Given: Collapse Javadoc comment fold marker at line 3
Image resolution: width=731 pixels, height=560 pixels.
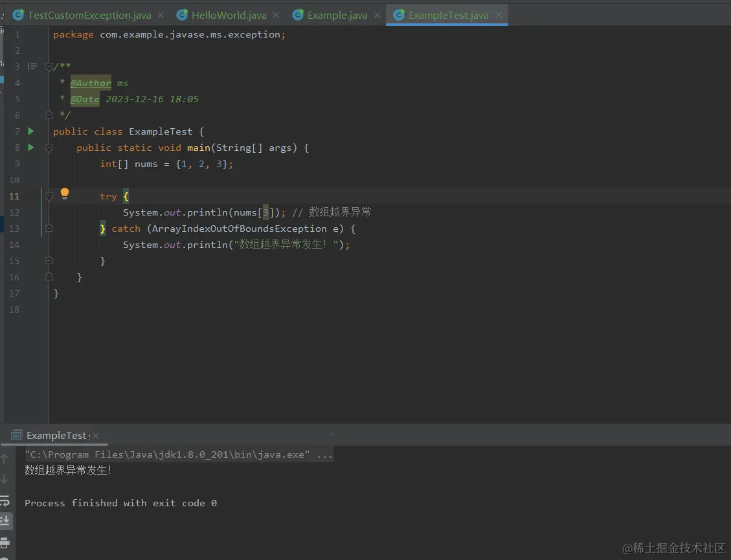Looking at the screenshot, I should pos(49,67).
